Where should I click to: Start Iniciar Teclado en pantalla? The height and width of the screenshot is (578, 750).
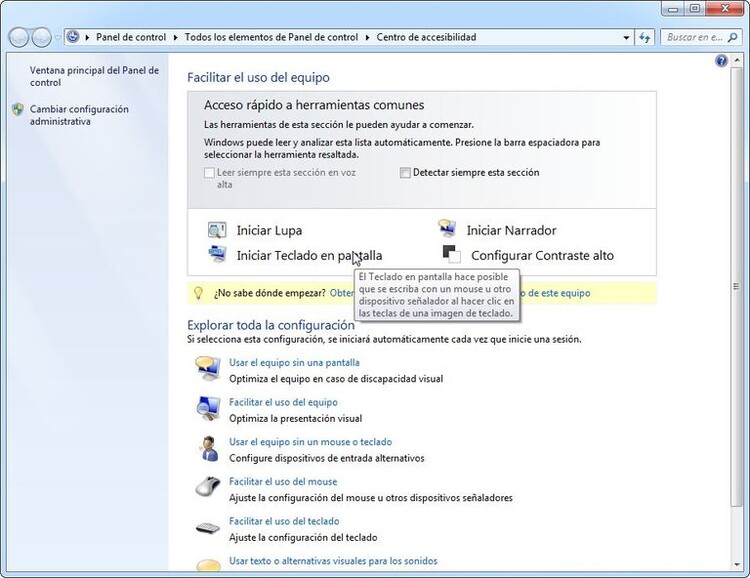(x=309, y=256)
